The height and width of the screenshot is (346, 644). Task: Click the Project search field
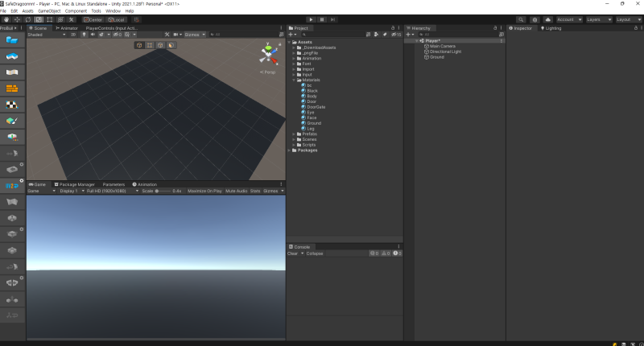coord(332,35)
